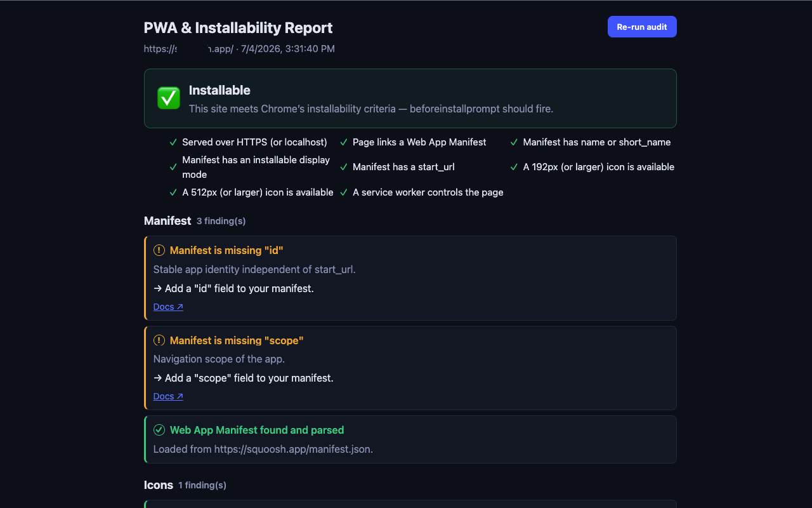Select the PWA & Installability Report heading
Screen dimensions: 812x508
(x=238, y=28)
